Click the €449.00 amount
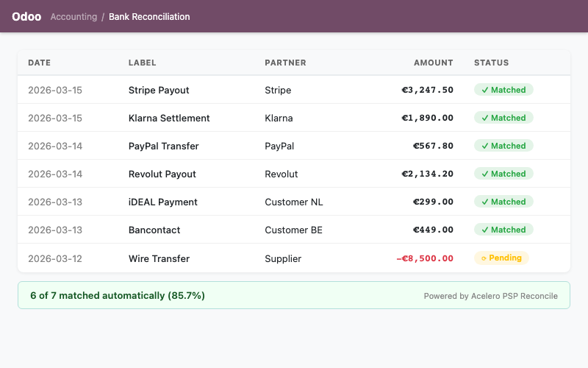This screenshot has height=368, width=588. point(433,230)
